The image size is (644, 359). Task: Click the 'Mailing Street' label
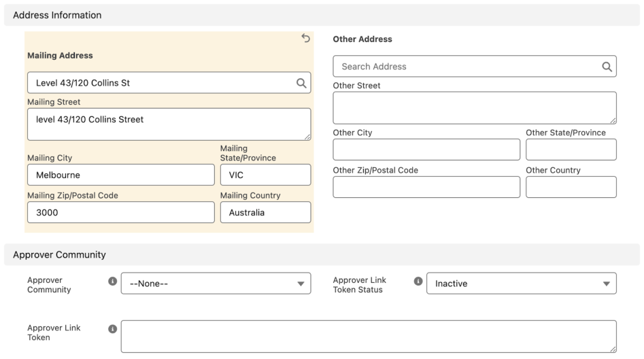pyautogui.click(x=54, y=102)
